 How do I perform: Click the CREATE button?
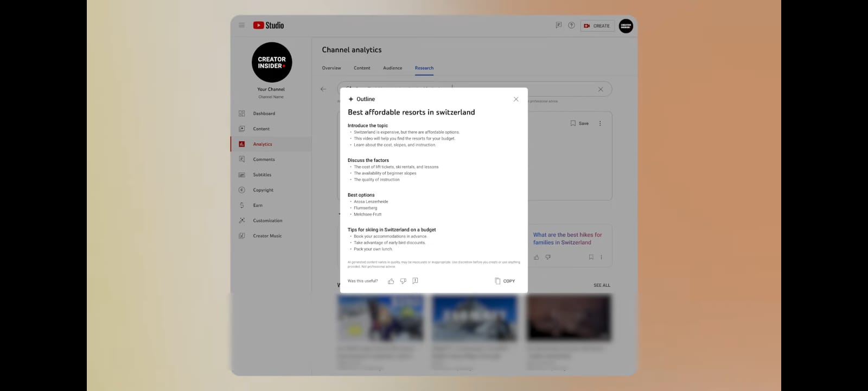tap(597, 26)
